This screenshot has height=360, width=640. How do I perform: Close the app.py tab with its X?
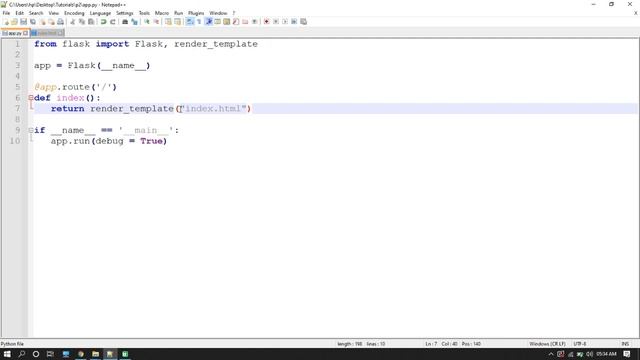pos(25,33)
